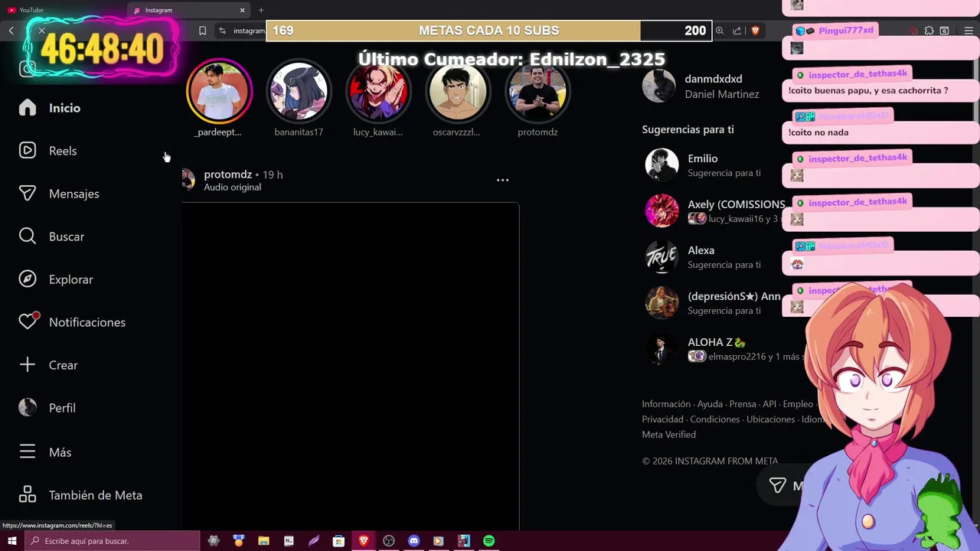Screen dimensions: 980x551
Task: Click the zoom magnifier icon in address bar
Action: (720, 31)
